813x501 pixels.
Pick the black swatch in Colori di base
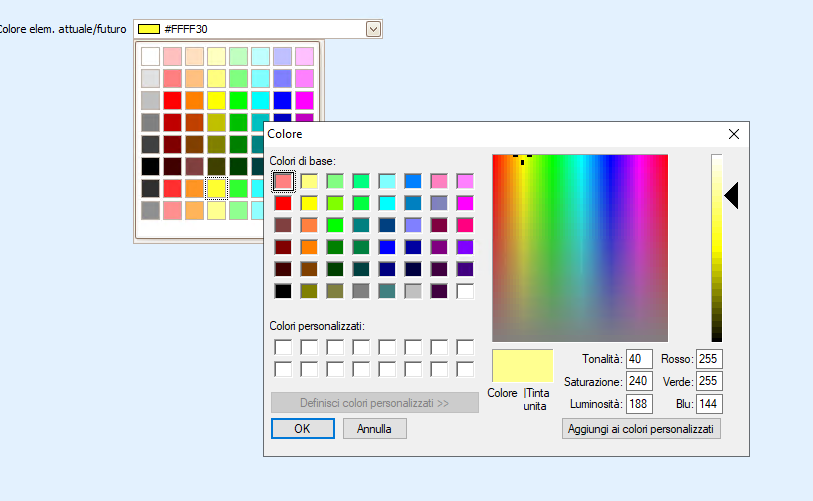[x=284, y=291]
